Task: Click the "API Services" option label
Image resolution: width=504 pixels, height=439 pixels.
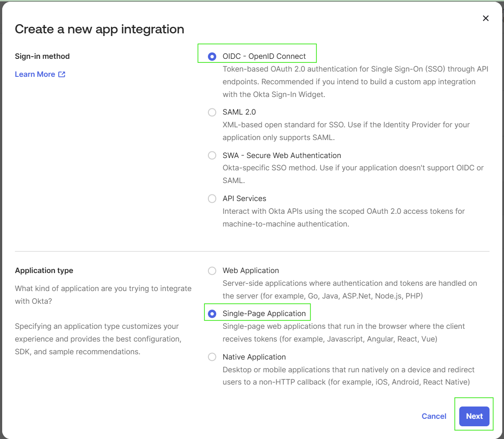Action: point(244,199)
